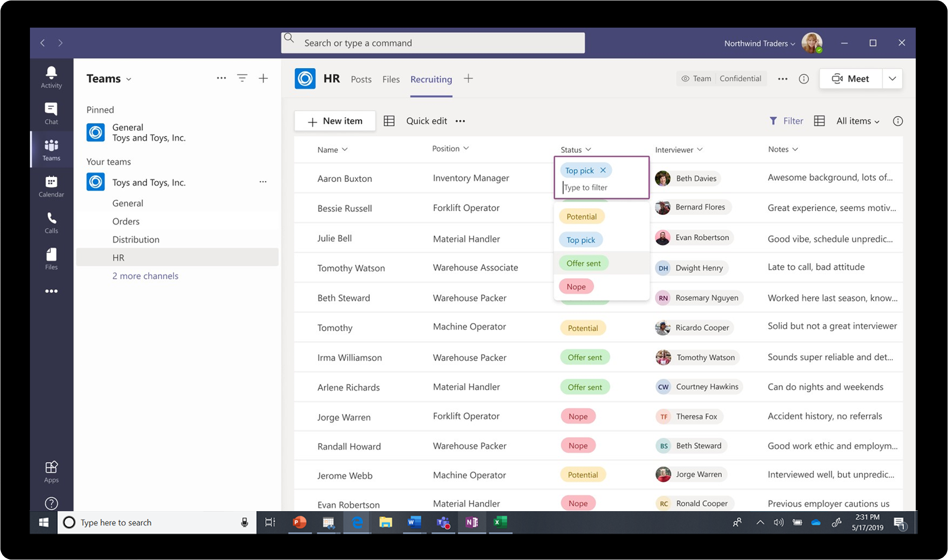Select the Offer sent status option
The height and width of the screenshot is (560, 948).
(x=583, y=263)
